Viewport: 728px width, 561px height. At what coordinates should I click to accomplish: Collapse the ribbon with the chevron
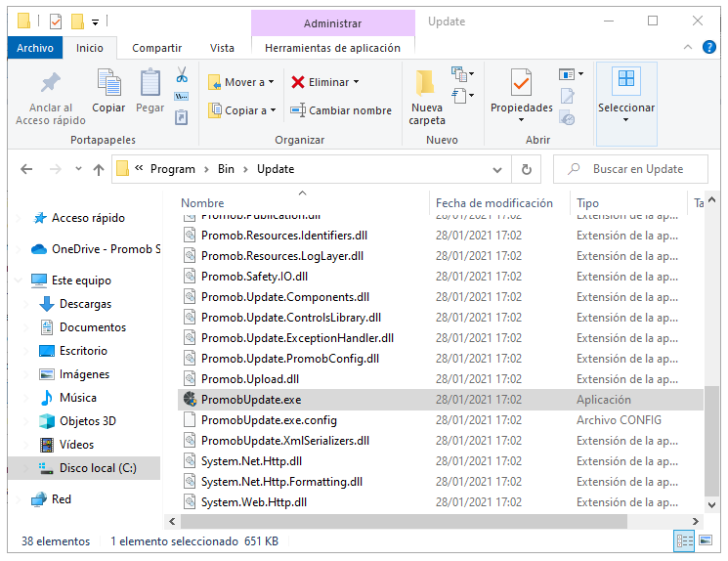pyautogui.click(x=688, y=47)
